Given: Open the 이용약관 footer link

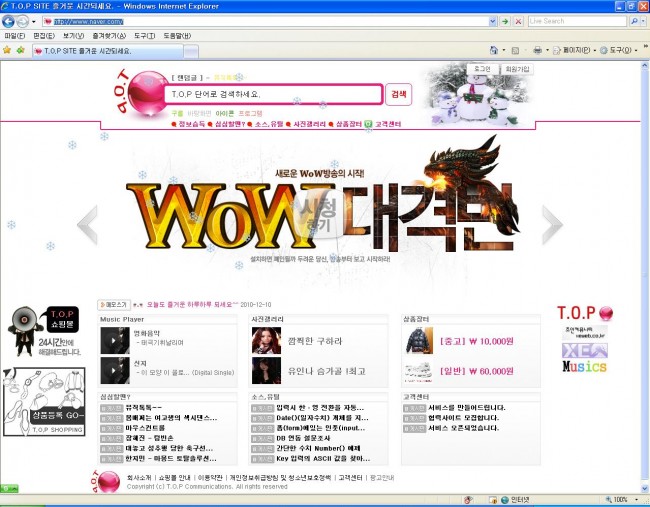Looking at the screenshot, I should [210, 478].
